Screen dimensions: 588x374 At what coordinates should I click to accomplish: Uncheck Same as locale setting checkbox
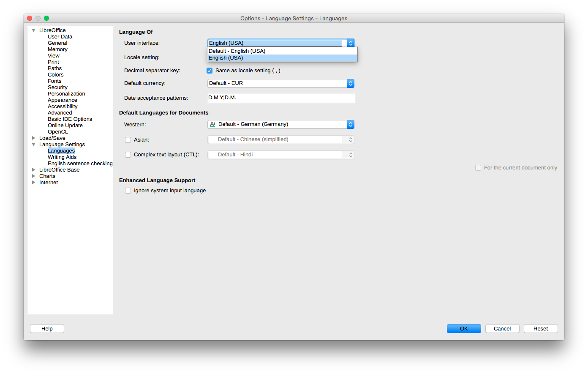(210, 71)
